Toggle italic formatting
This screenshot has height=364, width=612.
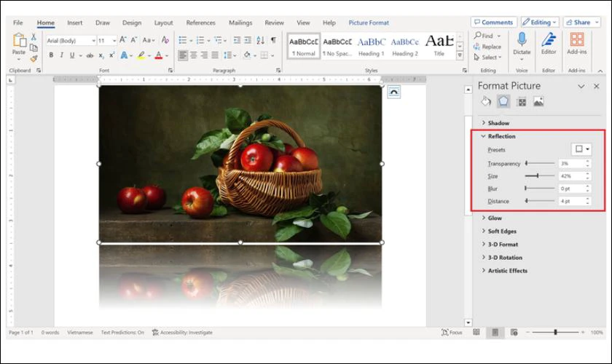62,55
